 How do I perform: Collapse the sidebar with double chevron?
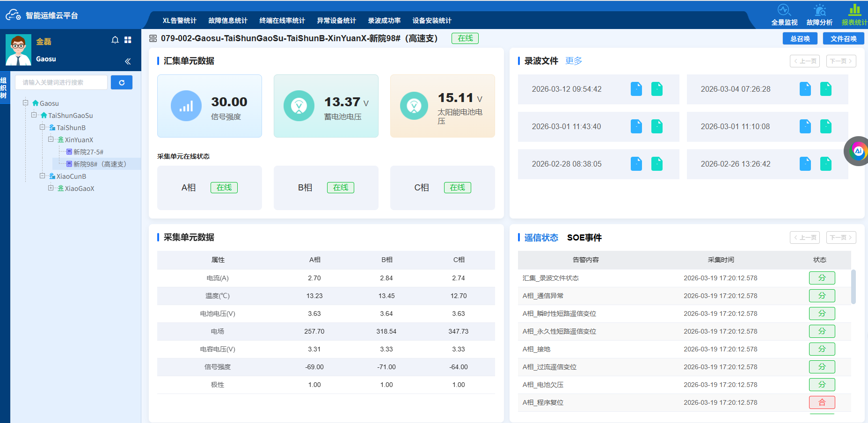coord(128,61)
